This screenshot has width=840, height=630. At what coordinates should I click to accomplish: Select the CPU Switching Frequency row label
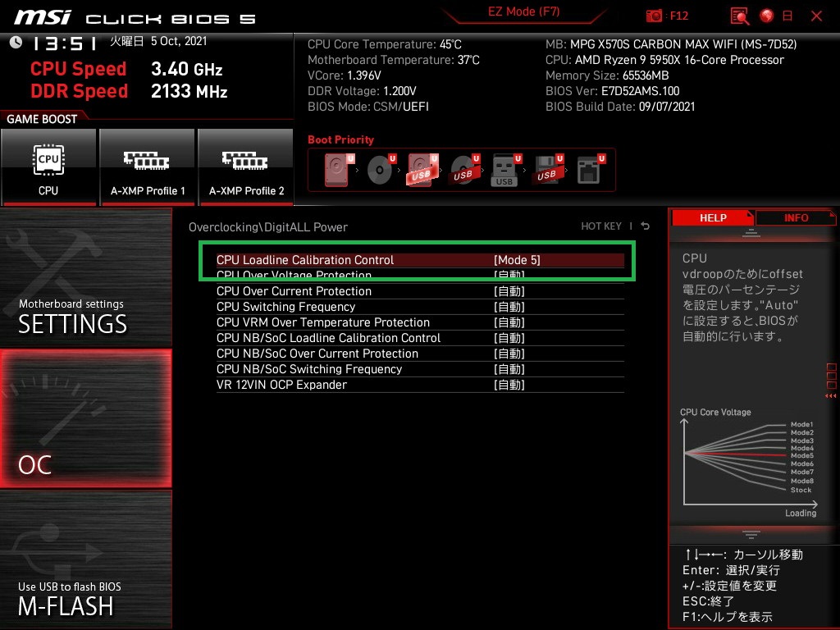pos(285,307)
